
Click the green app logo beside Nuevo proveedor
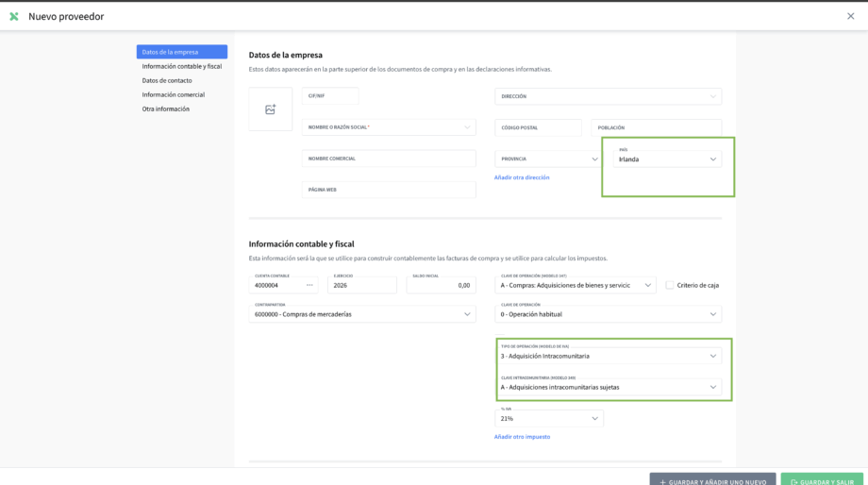(14, 16)
